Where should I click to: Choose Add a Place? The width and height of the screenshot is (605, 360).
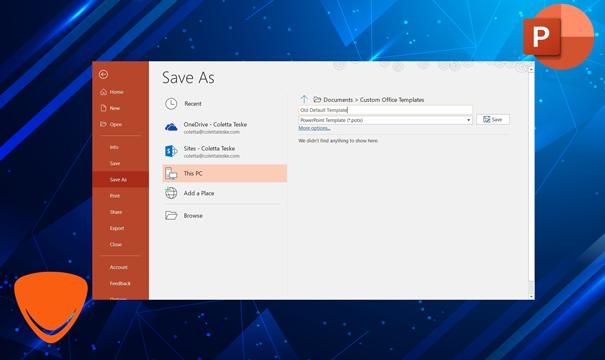225,193
